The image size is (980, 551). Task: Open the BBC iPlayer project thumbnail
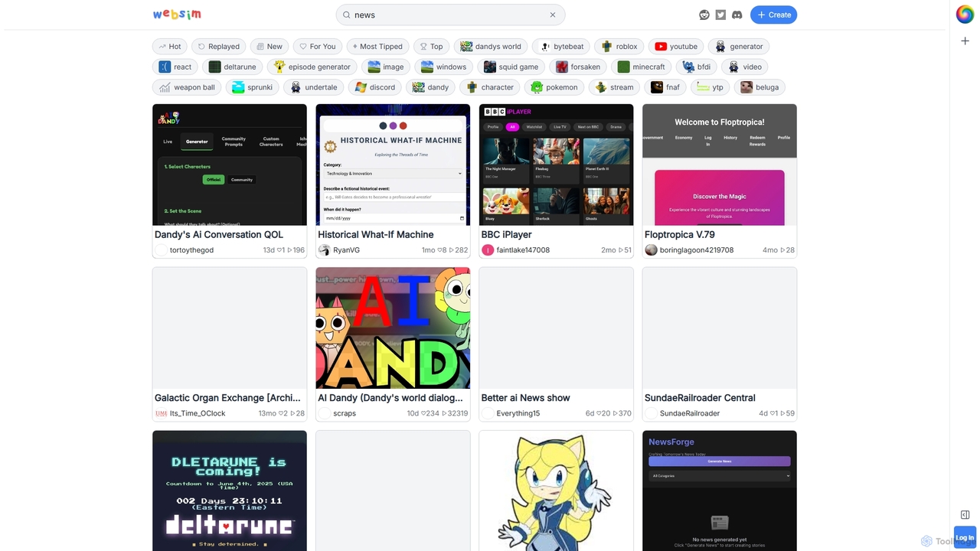(x=556, y=165)
